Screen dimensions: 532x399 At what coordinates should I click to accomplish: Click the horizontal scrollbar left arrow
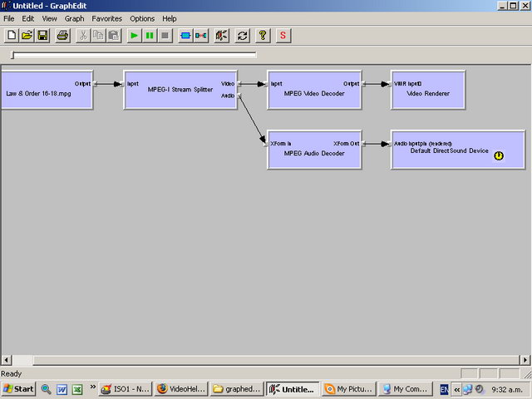[7, 360]
